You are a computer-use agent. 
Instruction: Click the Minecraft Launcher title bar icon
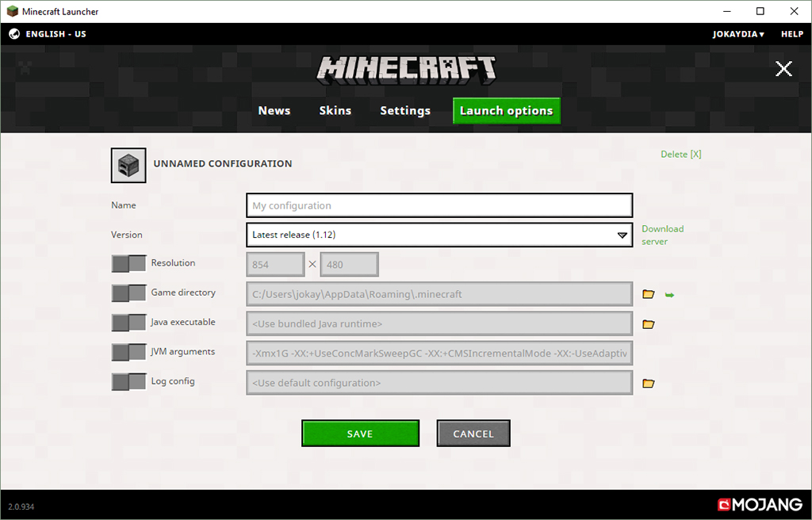pyautogui.click(x=13, y=11)
